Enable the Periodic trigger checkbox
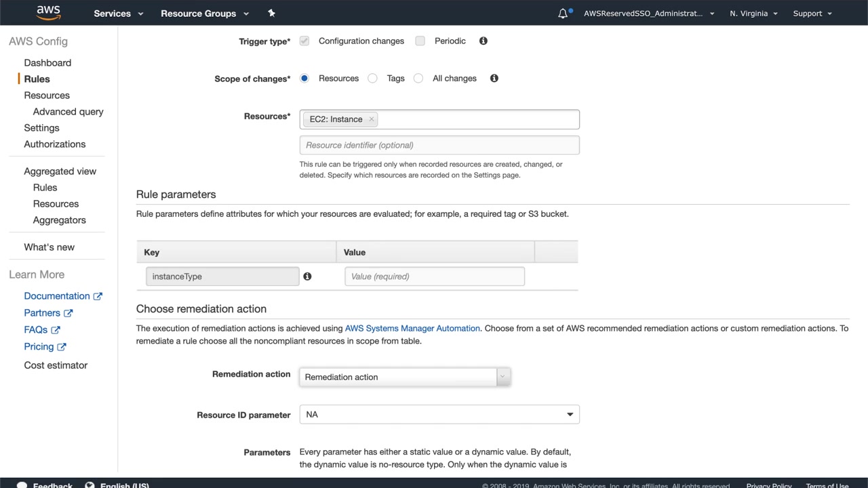 (420, 41)
